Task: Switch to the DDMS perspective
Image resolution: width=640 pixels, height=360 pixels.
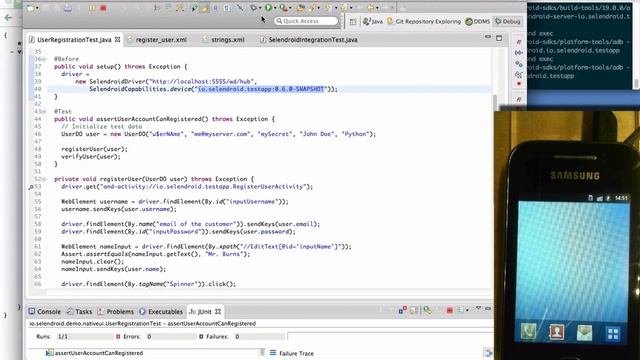Action: (x=478, y=21)
